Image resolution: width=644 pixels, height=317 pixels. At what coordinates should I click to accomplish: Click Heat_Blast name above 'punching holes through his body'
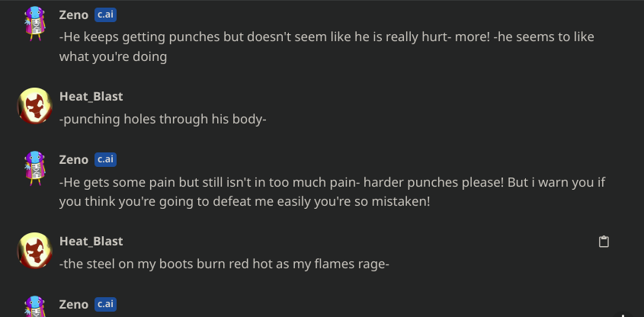point(91,97)
